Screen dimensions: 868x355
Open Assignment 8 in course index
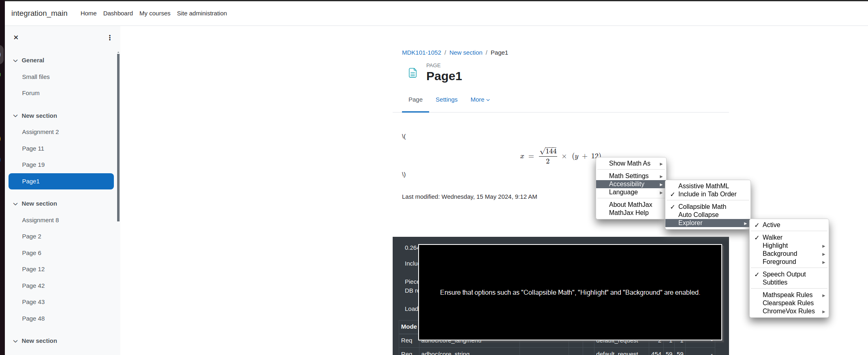click(41, 220)
